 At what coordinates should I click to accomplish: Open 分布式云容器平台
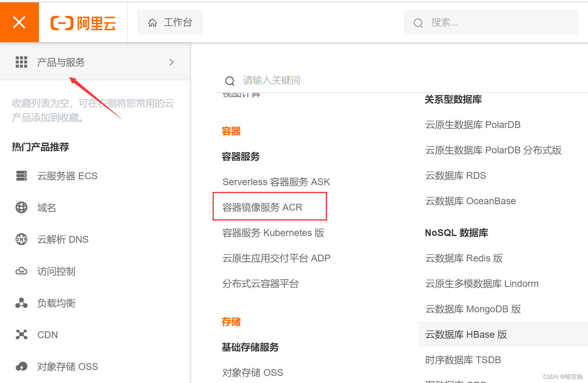tap(261, 284)
